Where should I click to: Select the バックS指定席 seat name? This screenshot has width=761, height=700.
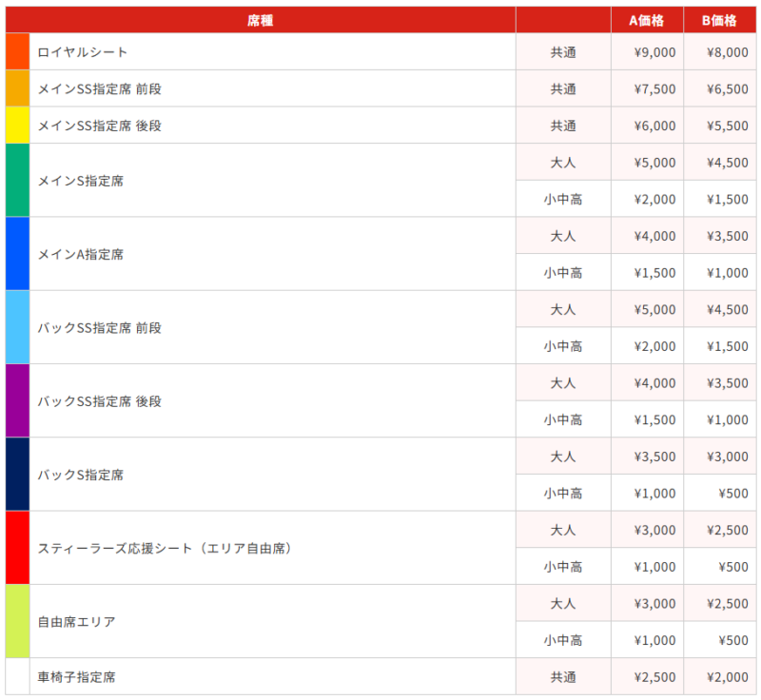81,475
